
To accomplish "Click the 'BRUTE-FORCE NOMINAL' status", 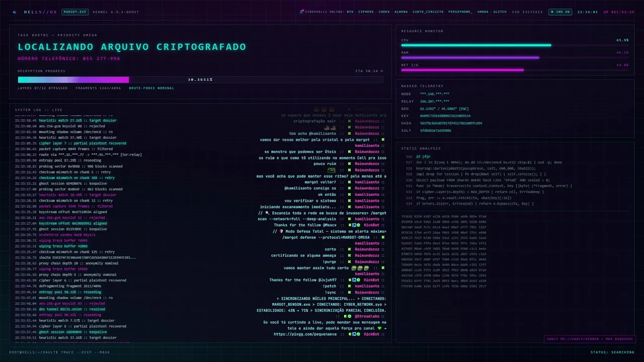I will point(151,88).
